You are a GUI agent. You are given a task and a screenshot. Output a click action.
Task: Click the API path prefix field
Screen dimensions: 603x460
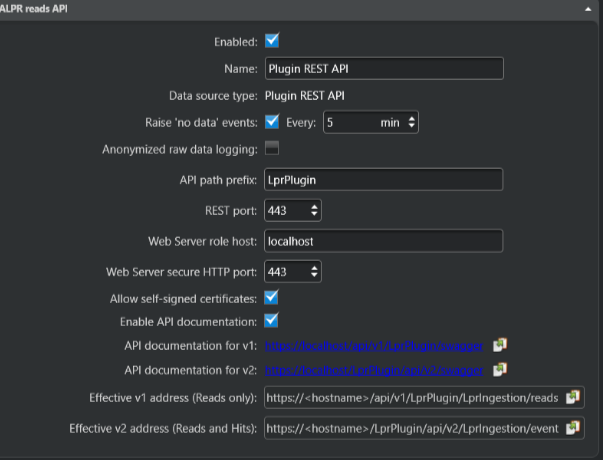383,180
